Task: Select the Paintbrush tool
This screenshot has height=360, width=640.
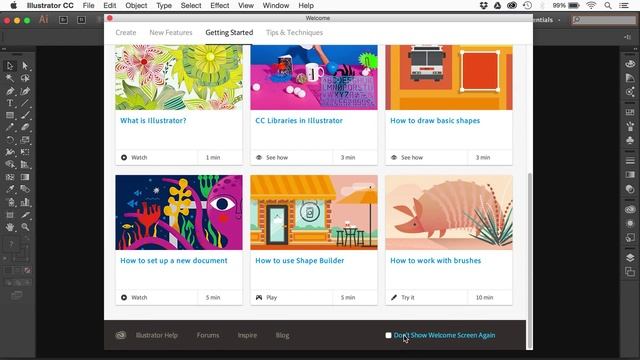Action: pyautogui.click(x=25, y=115)
